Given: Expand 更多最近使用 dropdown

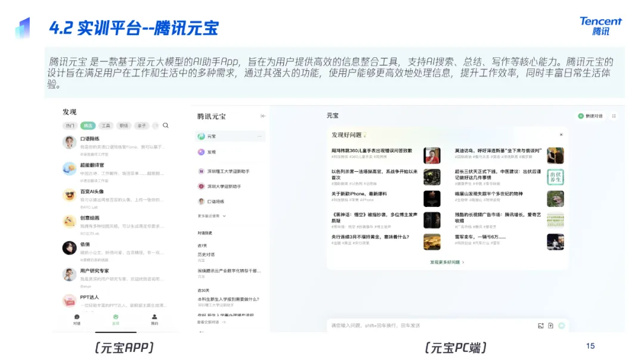Looking at the screenshot, I should pos(212,216).
